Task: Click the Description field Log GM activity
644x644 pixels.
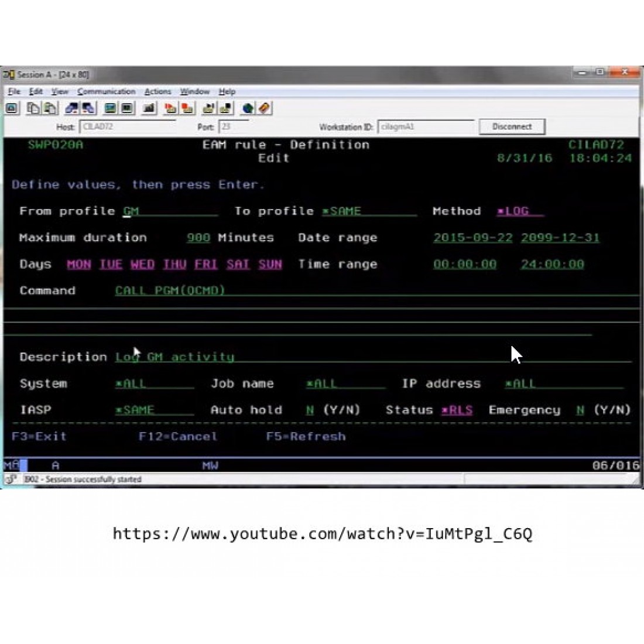Action: click(373, 357)
